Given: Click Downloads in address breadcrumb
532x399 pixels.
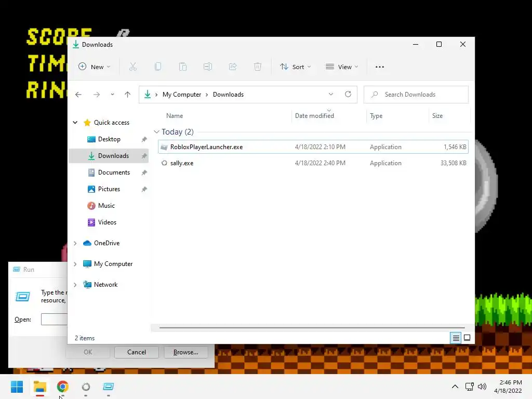Looking at the screenshot, I should [x=229, y=95].
